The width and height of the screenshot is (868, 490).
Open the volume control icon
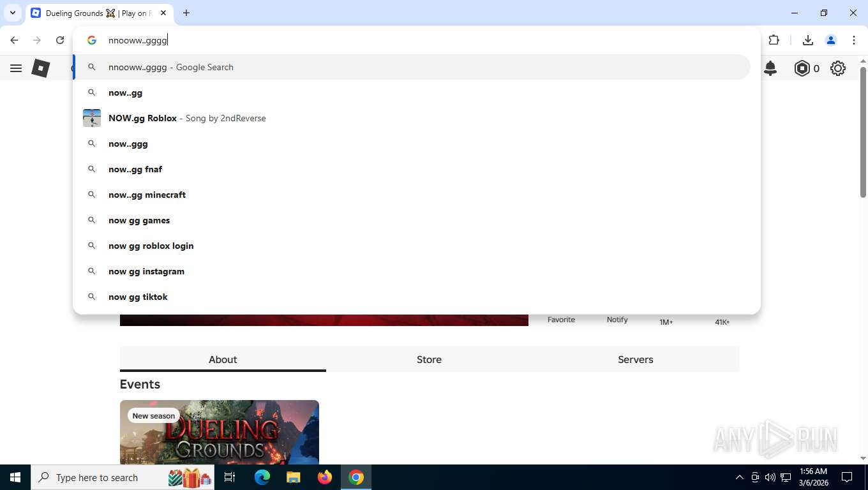[x=770, y=477]
